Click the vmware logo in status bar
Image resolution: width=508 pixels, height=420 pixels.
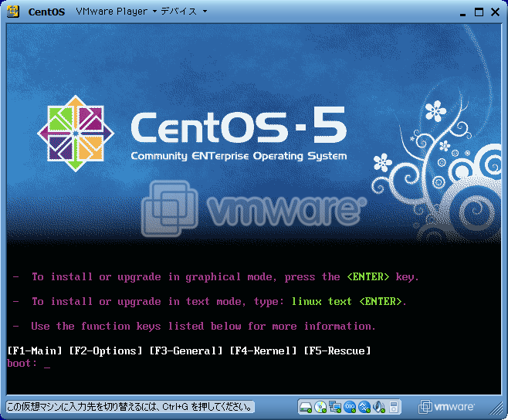(x=447, y=407)
